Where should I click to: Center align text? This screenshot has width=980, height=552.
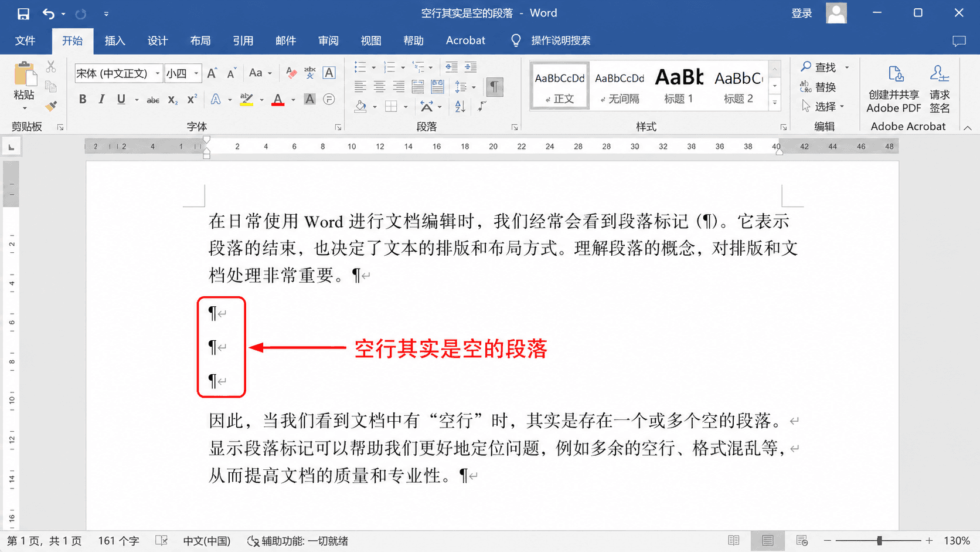379,87
